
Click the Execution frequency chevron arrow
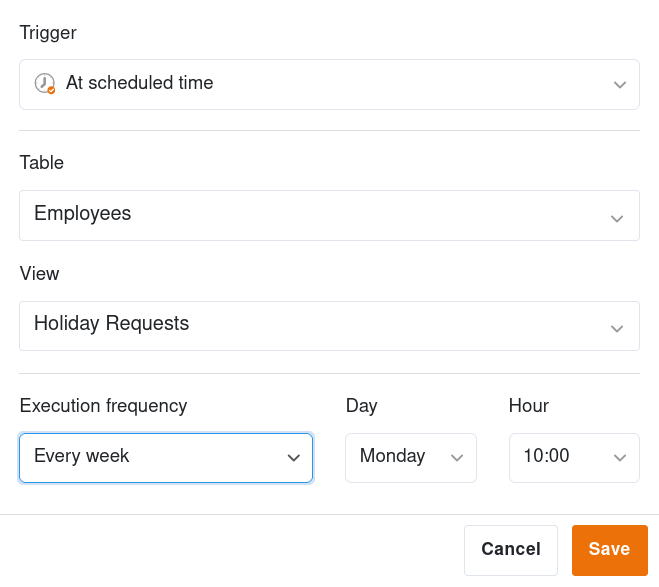click(293, 458)
